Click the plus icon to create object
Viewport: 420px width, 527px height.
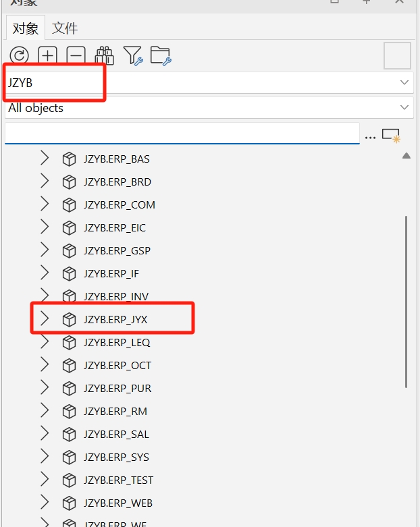48,55
